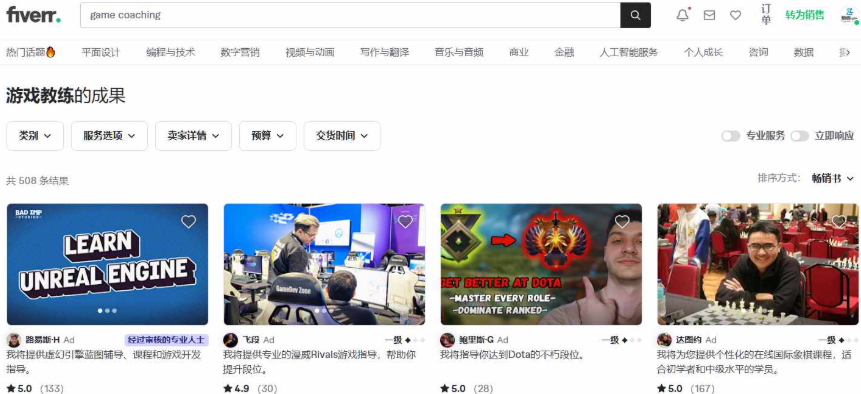
Task: Open the Get Better at Dota thumbnail
Action: pos(541,264)
